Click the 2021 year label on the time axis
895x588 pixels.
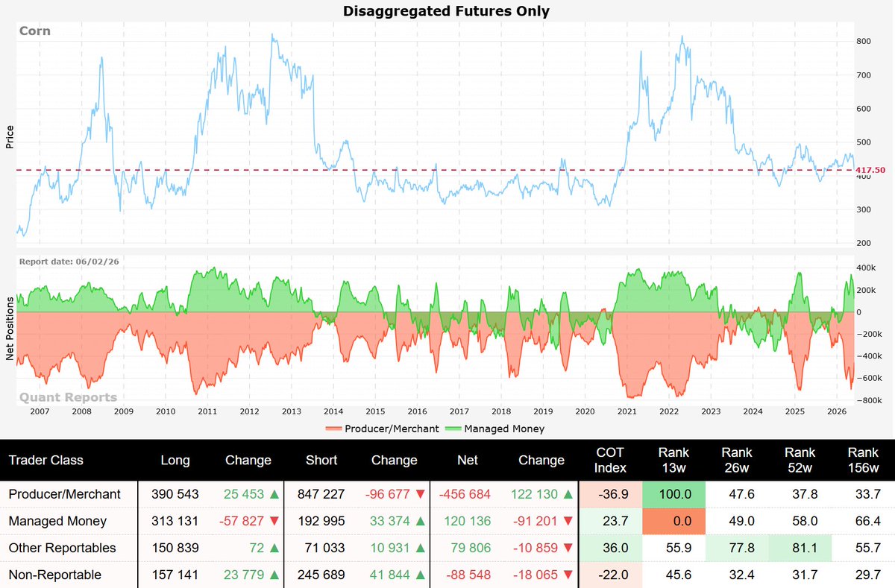(627, 411)
